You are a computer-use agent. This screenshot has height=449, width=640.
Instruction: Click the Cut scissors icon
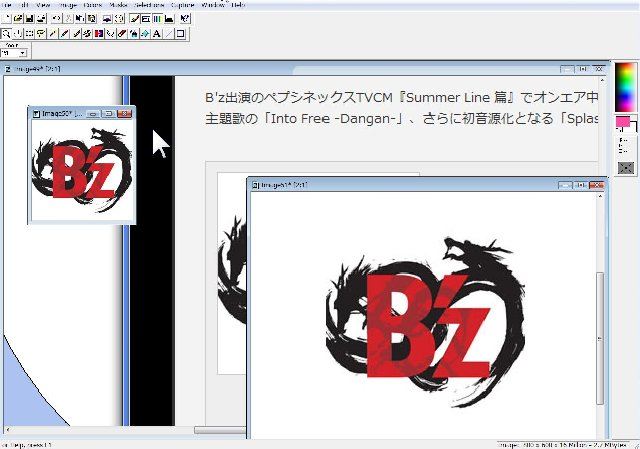[x=68, y=18]
